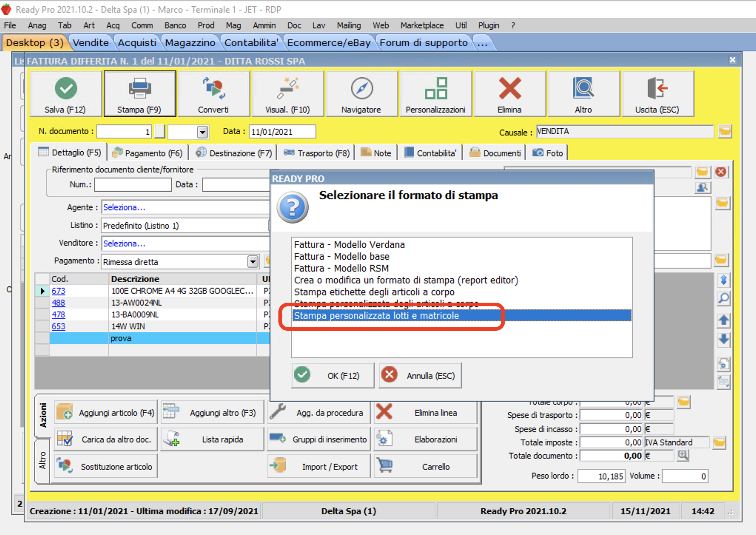Open the Totale imposte folder icon
The width and height of the screenshot is (756, 535).
click(x=719, y=443)
